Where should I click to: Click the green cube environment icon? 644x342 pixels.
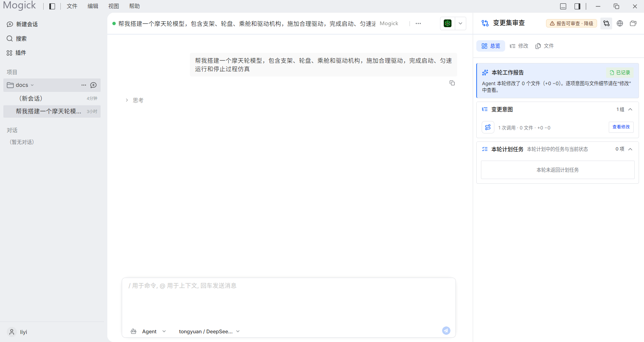(447, 23)
